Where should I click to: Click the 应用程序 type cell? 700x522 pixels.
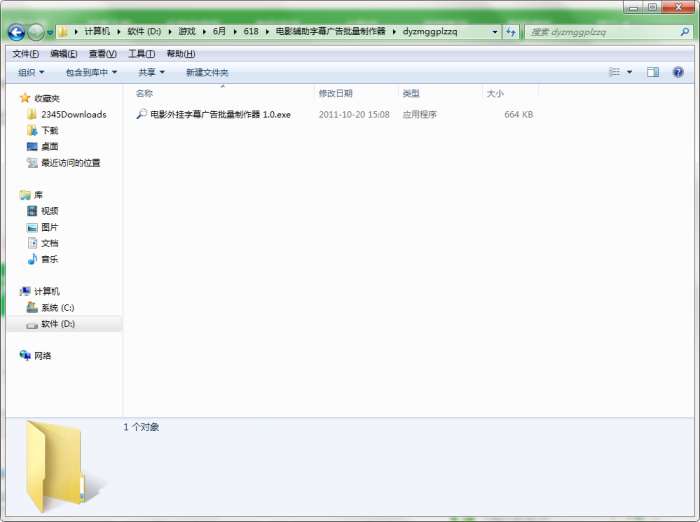[419, 114]
